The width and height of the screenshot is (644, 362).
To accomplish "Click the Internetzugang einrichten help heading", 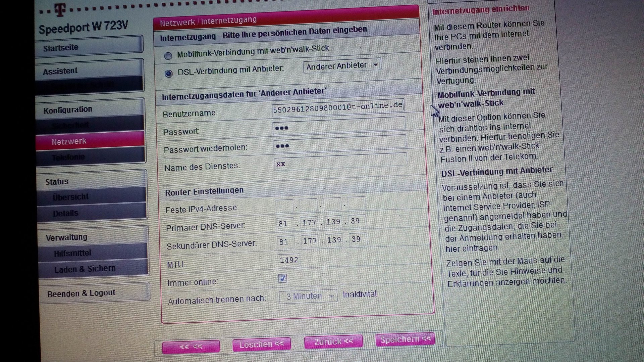I will pos(481,10).
